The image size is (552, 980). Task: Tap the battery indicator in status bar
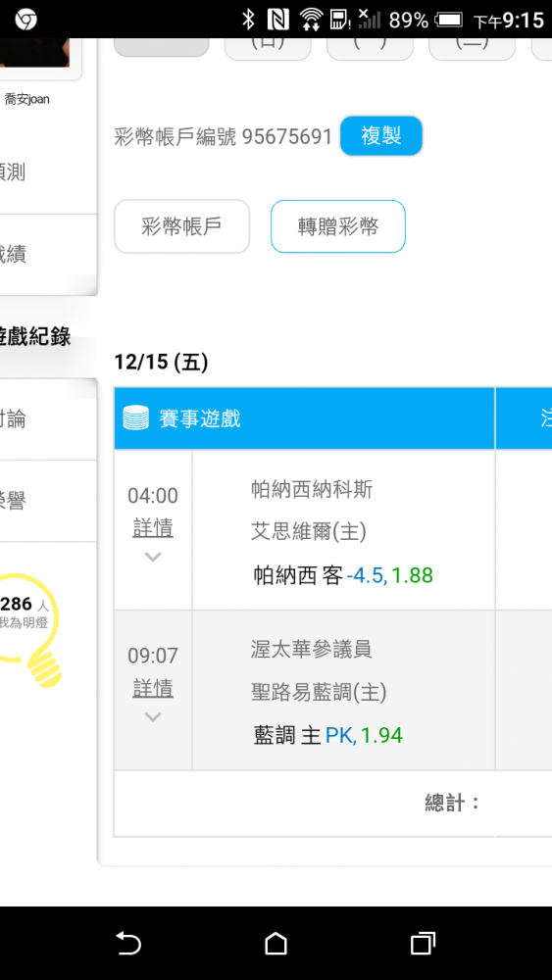coord(448,20)
